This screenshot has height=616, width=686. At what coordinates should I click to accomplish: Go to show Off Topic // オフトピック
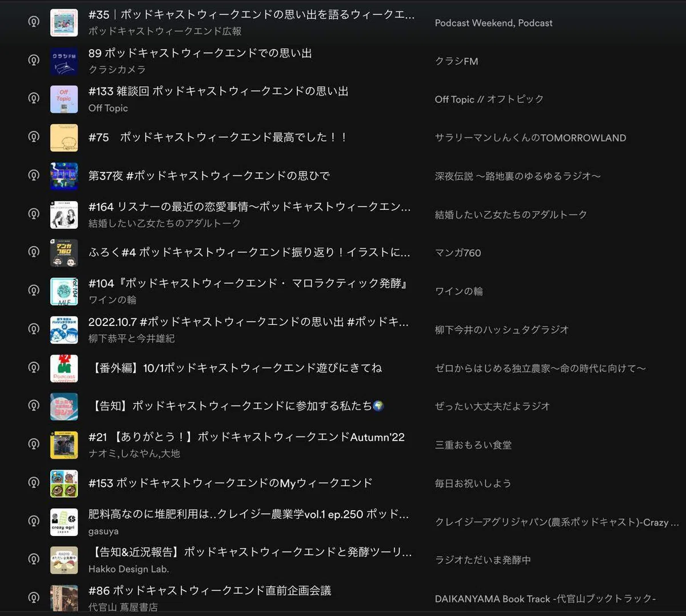point(489,99)
